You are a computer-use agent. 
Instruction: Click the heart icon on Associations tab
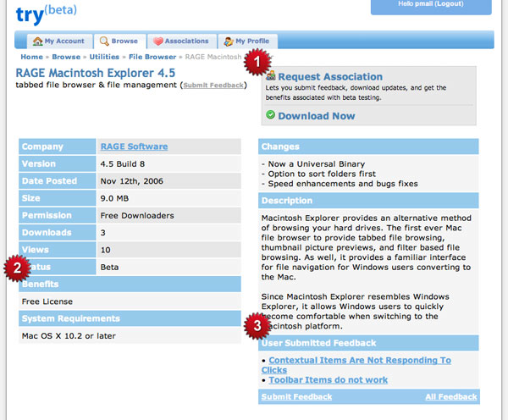(x=158, y=41)
